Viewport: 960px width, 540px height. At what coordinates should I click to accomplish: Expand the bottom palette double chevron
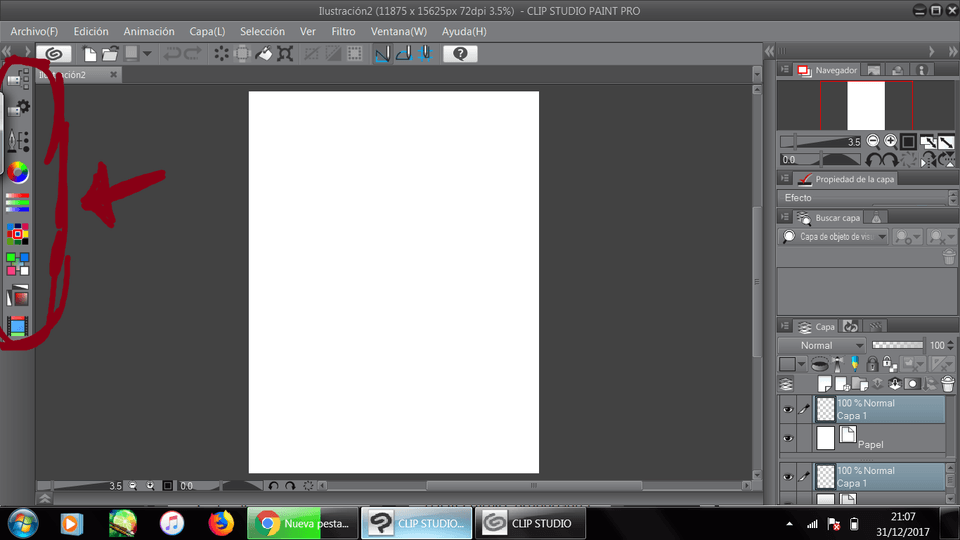[45, 499]
